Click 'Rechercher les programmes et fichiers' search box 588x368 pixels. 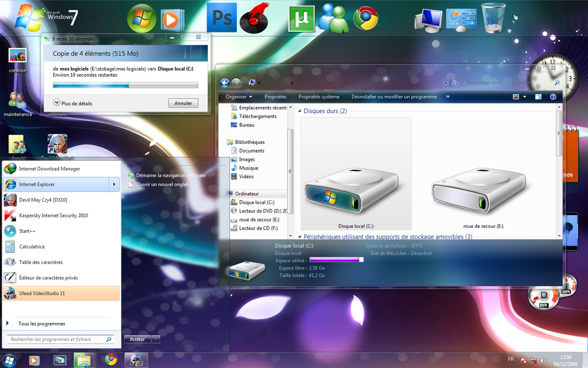(60, 340)
